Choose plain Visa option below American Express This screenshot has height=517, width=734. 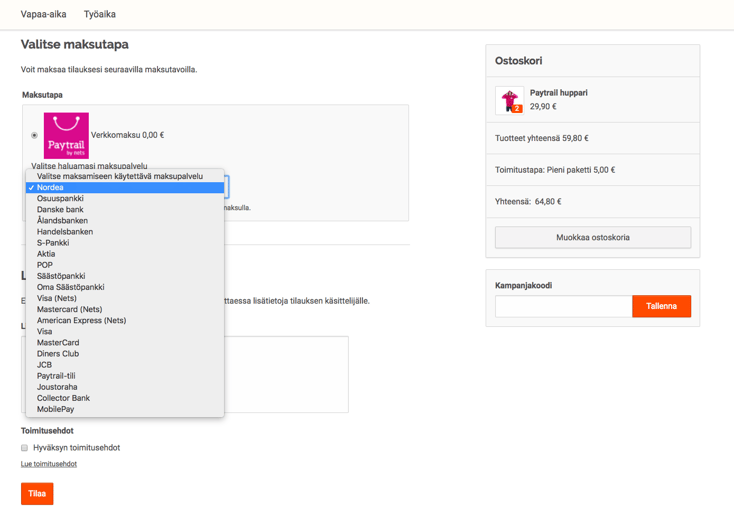(125, 332)
